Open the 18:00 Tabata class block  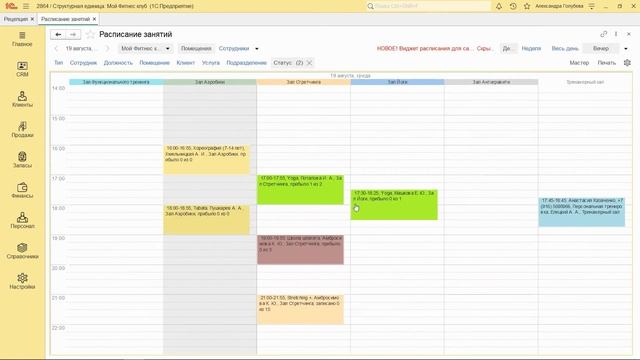point(207,220)
